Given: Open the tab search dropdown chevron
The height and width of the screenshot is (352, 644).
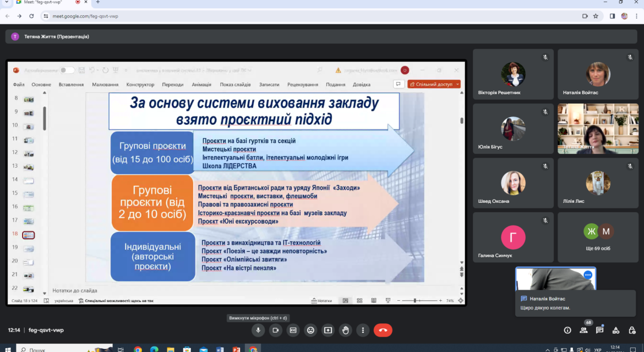Looking at the screenshot, I should [7, 2].
